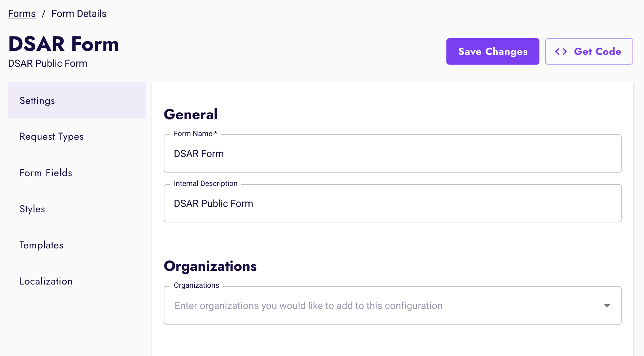This screenshot has width=644, height=356.
Task: Select the Templates sidebar item
Action: pyautogui.click(x=77, y=245)
